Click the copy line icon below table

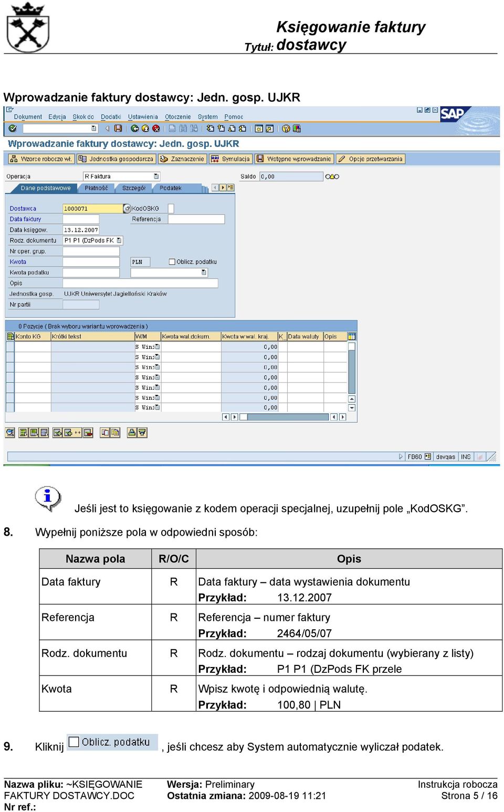pyautogui.click(x=106, y=432)
